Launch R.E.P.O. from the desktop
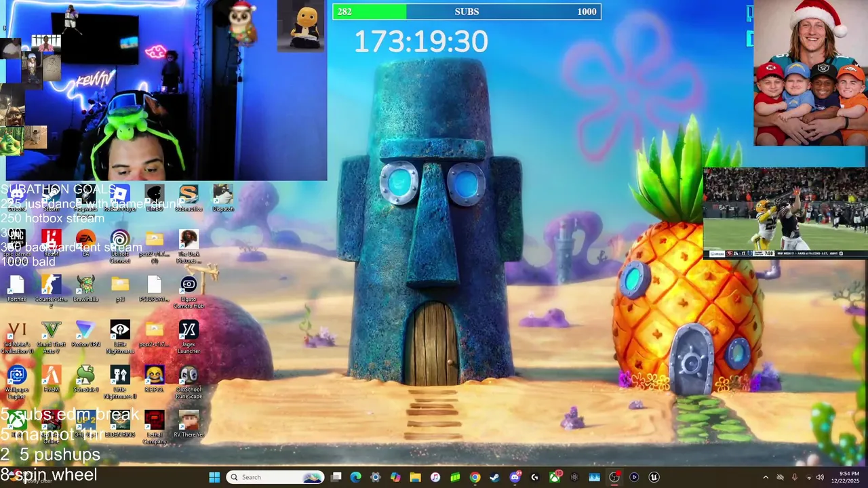 154,378
